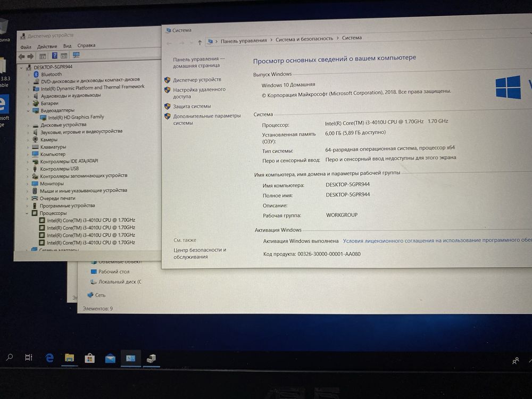Click the Intel(R) HD Graphics Family adapter icon

(x=43, y=118)
